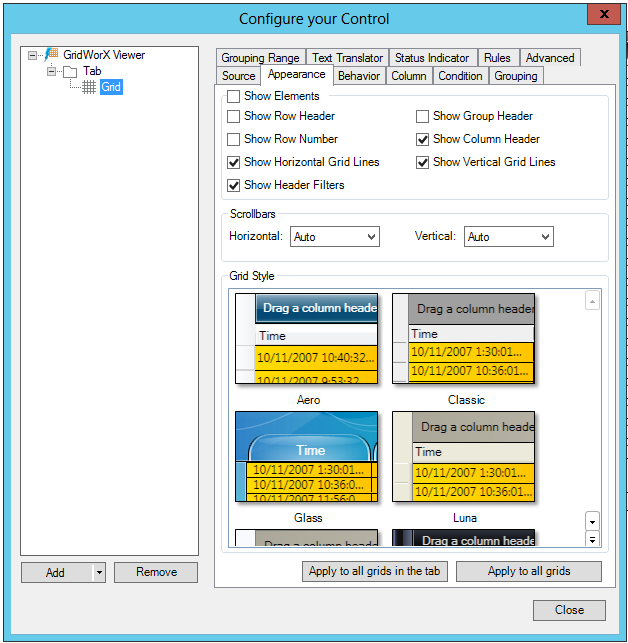Screen dimensions: 628x643
Task: Switch to the Behavior tab
Action: coord(358,76)
